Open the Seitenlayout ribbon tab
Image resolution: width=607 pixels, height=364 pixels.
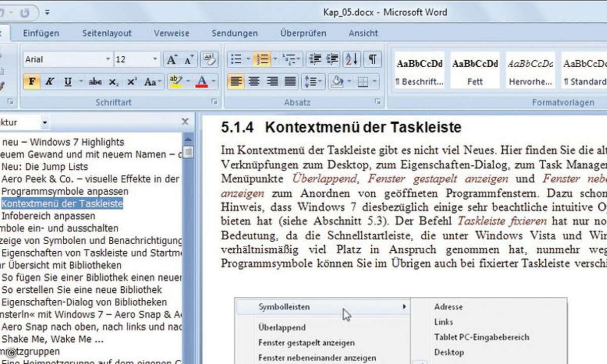tap(107, 33)
